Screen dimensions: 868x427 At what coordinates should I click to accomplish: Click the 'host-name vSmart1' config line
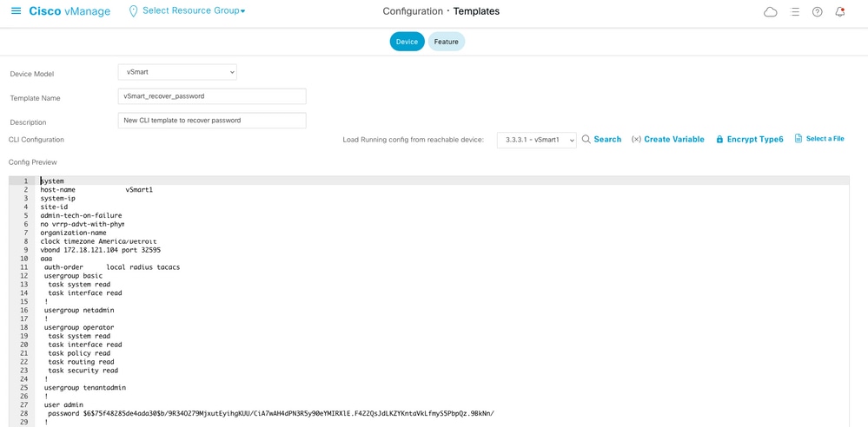pos(96,190)
